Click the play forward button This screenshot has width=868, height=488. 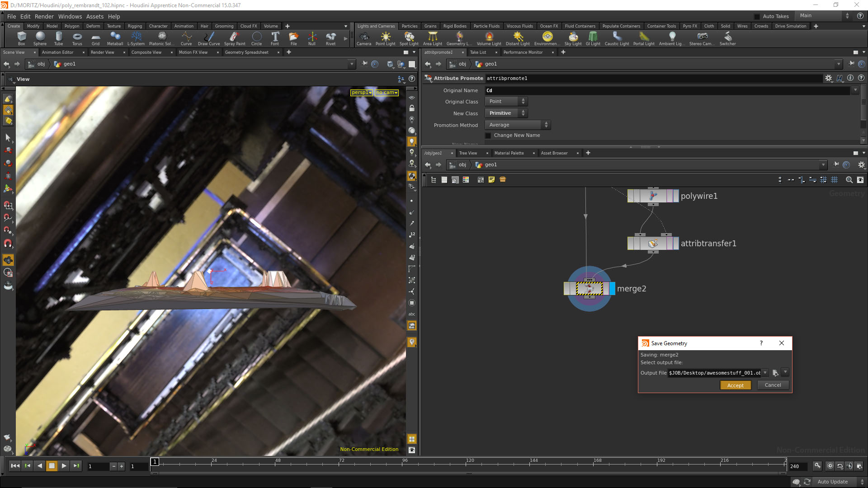click(x=64, y=466)
